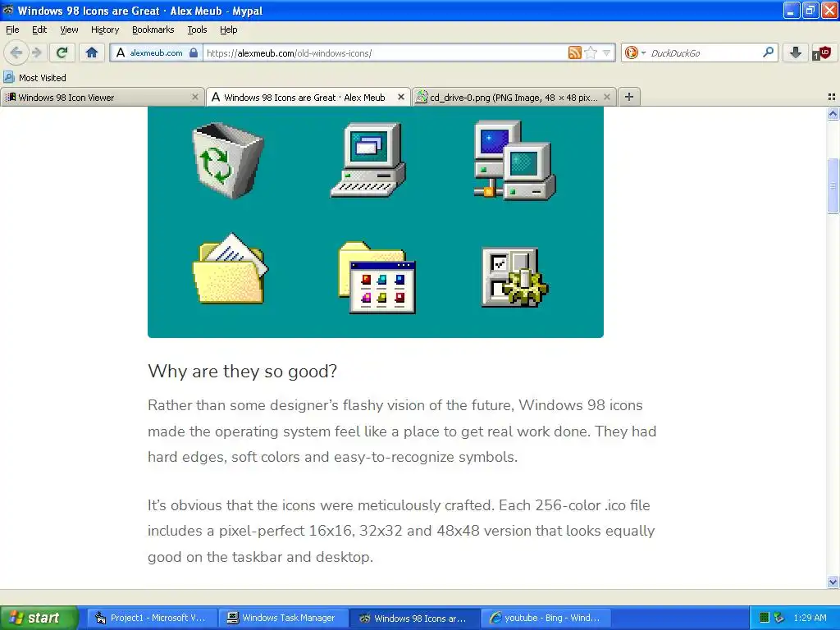Click the My Computer icon image

tap(368, 160)
